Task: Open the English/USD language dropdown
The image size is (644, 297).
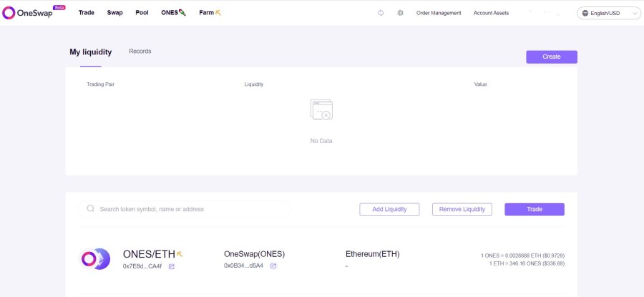Action: tap(609, 13)
